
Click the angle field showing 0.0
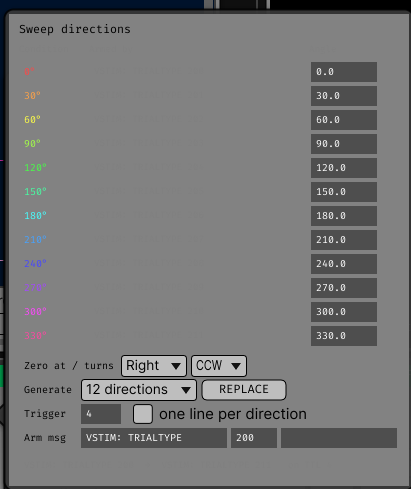(x=344, y=72)
